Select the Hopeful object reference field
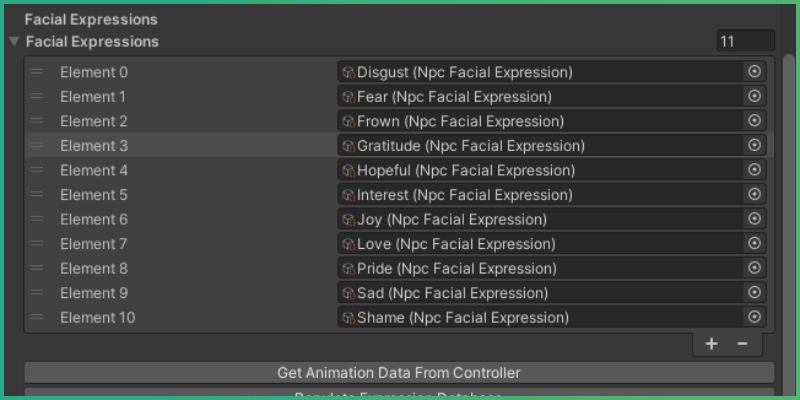 540,170
